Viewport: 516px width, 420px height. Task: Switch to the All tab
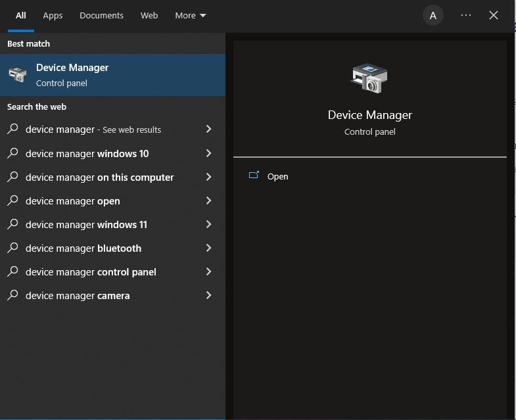(21, 16)
